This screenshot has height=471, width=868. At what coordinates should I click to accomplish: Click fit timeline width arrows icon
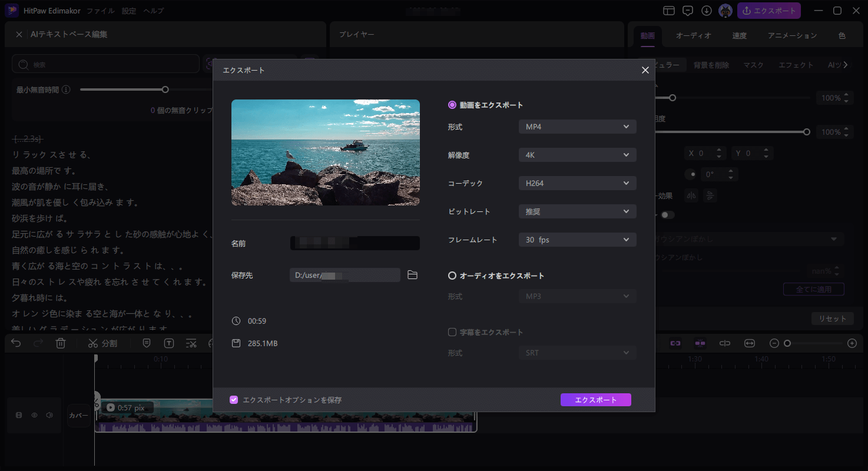750,343
